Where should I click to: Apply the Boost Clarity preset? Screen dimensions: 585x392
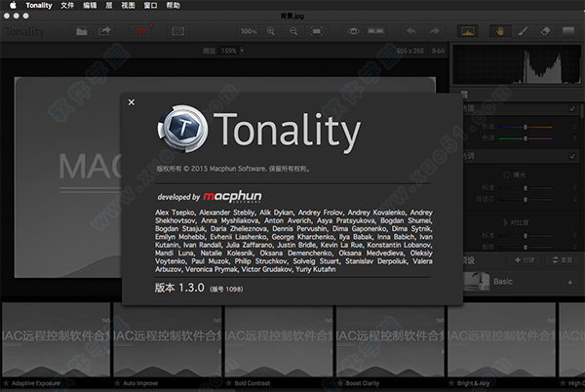(390, 340)
